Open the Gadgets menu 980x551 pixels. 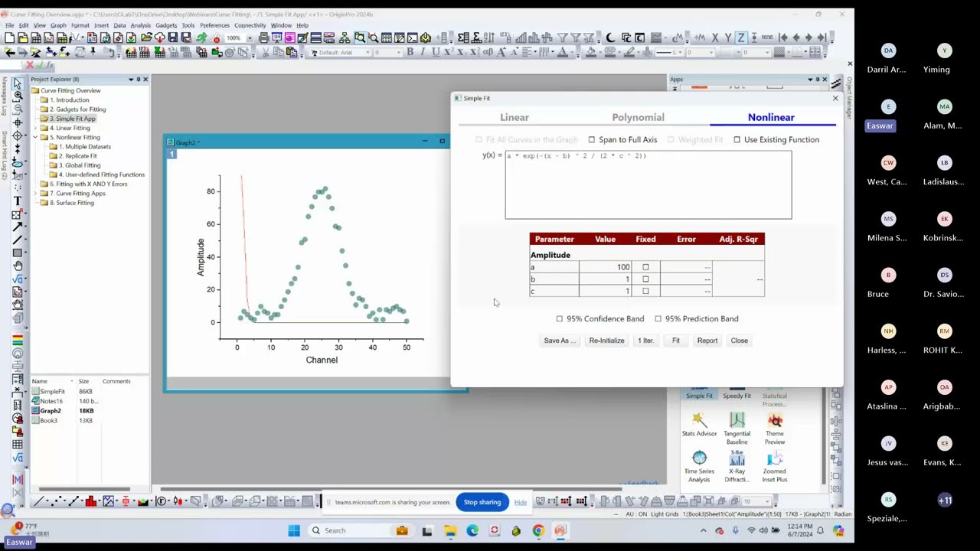click(x=166, y=25)
